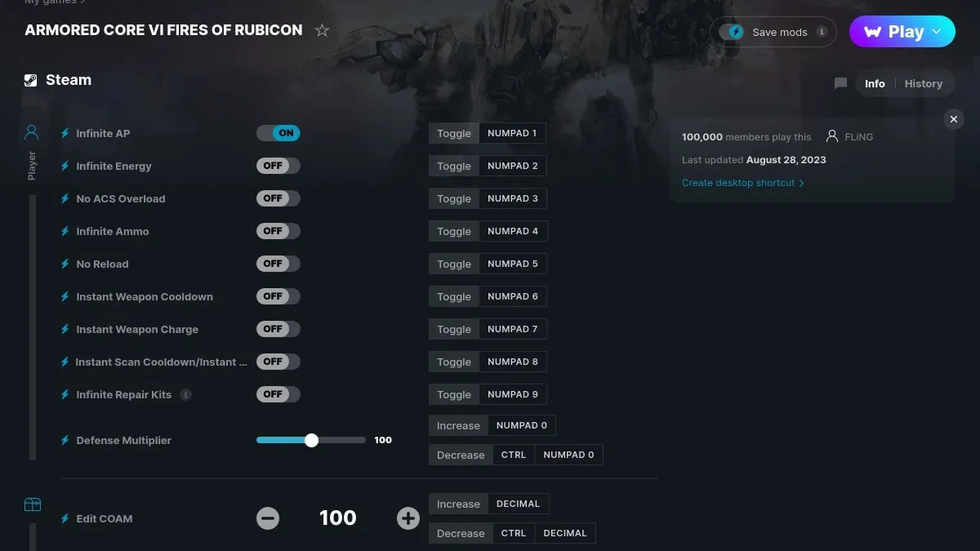The height and width of the screenshot is (551, 980).
Task: Expand the Play button dropdown arrow
Action: pos(937,32)
